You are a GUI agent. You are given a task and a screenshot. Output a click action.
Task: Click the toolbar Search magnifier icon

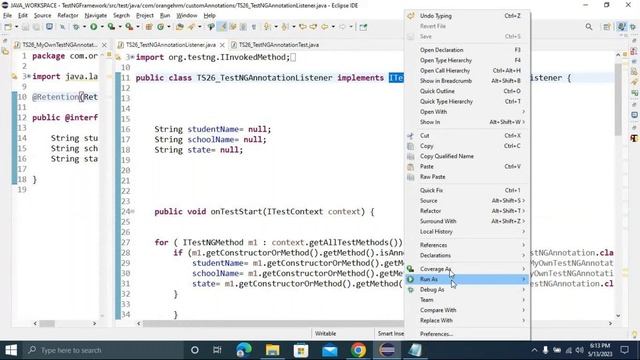click(x=589, y=27)
